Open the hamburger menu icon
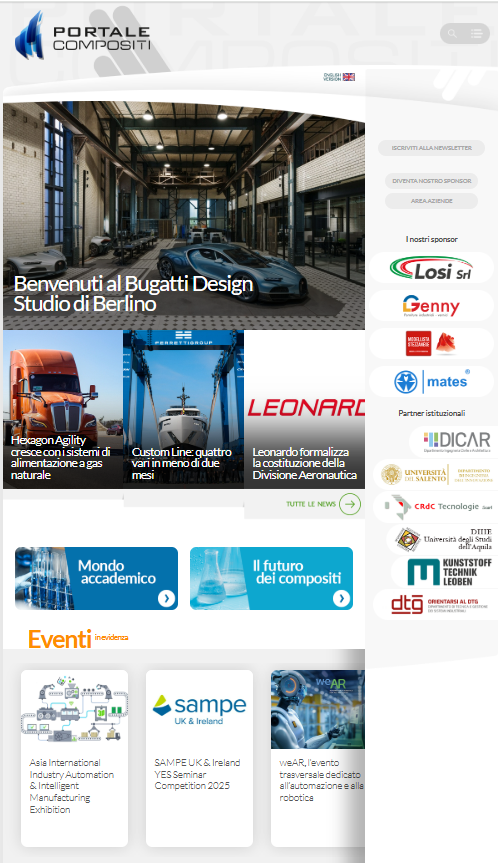498x863 pixels. (x=477, y=34)
